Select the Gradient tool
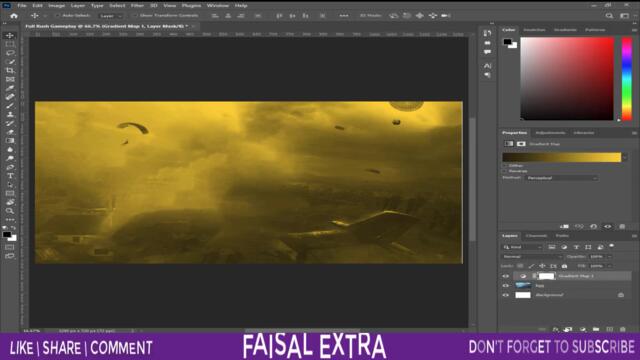The image size is (640, 360). pos(10,141)
